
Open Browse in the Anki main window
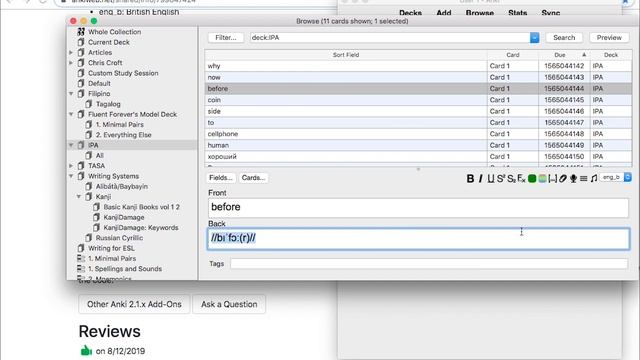480,13
